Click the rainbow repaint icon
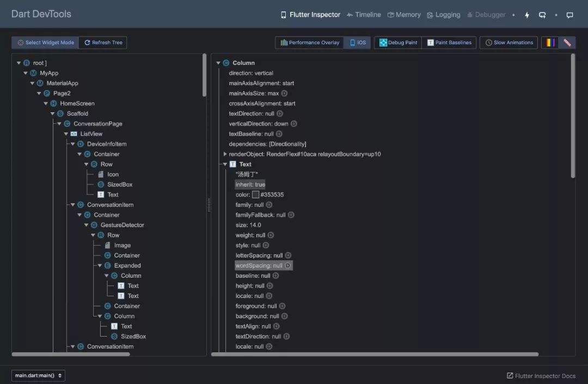The image size is (588, 384). 550,42
